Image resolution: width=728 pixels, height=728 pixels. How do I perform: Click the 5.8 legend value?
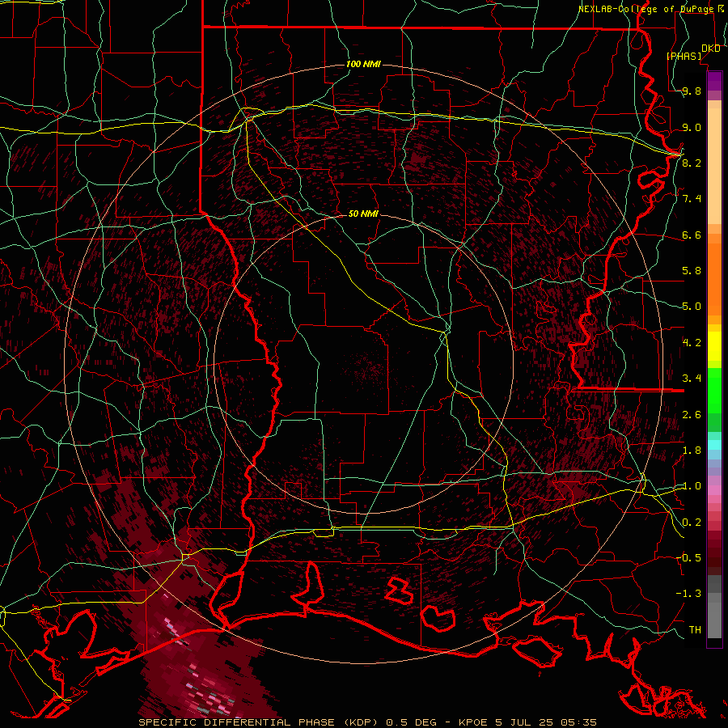click(x=692, y=271)
